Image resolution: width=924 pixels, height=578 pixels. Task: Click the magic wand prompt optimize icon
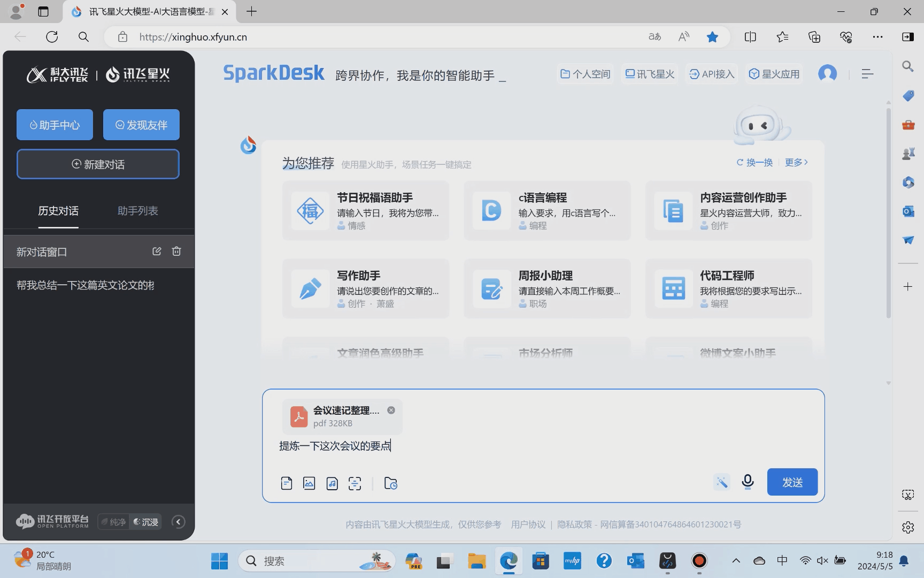[x=722, y=482]
